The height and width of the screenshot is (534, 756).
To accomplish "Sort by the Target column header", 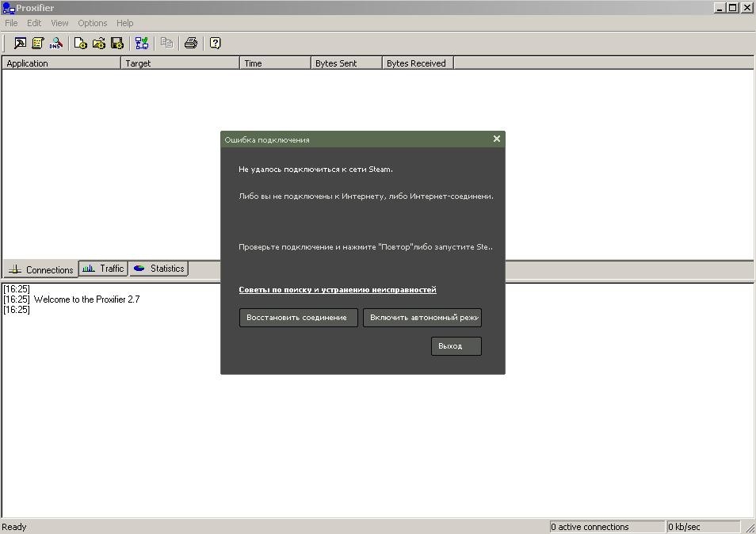I will (181, 63).
